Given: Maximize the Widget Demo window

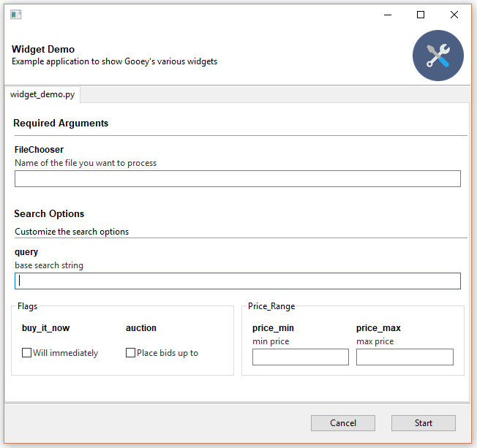Looking at the screenshot, I should pyautogui.click(x=421, y=15).
